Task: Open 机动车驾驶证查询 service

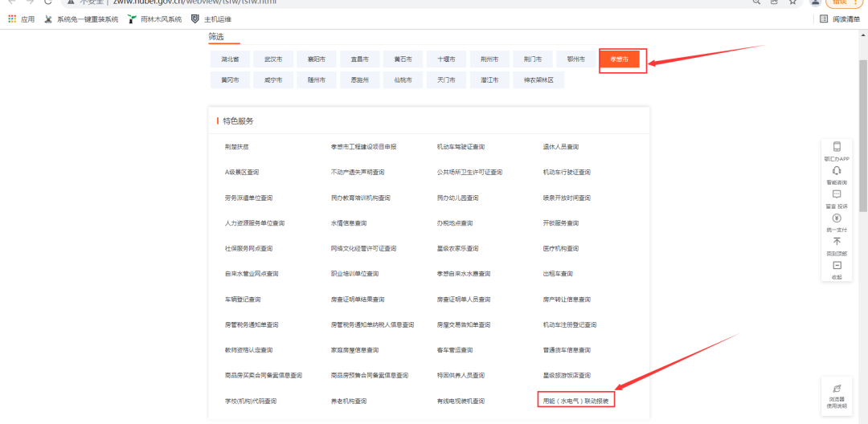Action: click(461, 147)
